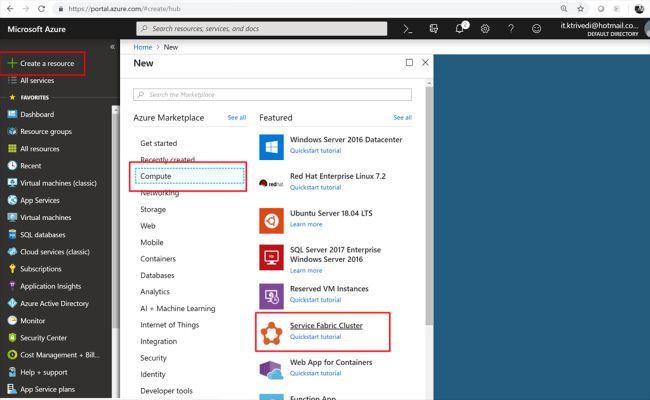650x400 pixels.
Task: Select the Analytics category
Action: 155,292
